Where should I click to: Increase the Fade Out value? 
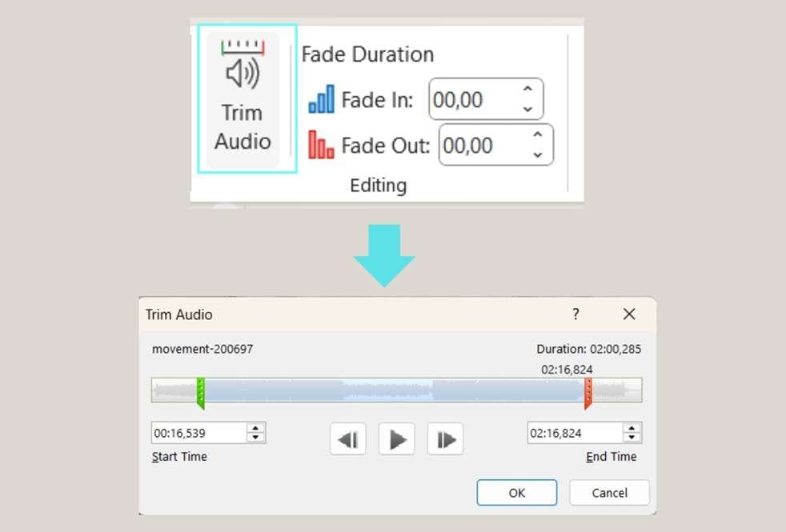(x=537, y=134)
